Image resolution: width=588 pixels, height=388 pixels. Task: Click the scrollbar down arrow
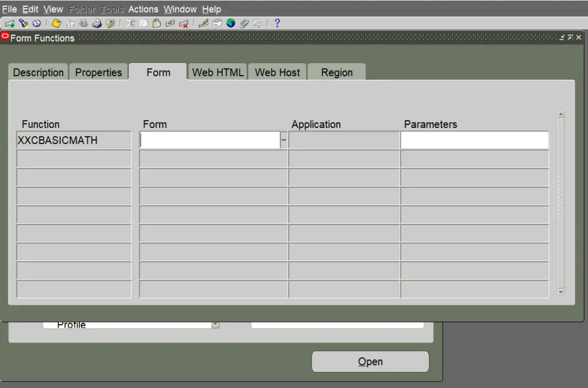[560, 292]
